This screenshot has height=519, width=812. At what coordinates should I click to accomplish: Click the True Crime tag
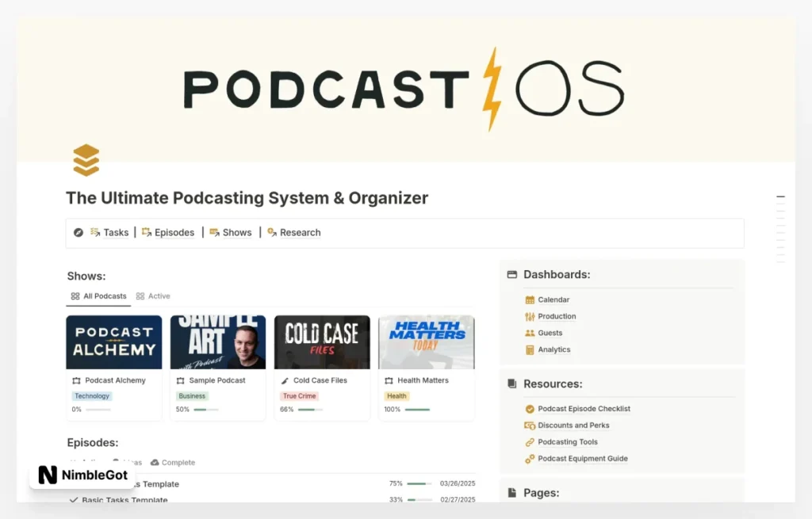[299, 396]
